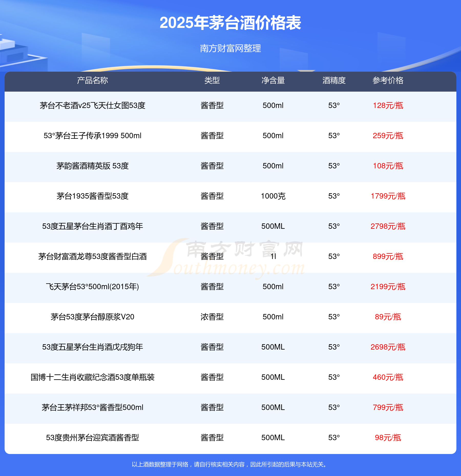Screen dimensions: 461x476
Task: Select the price "1799元/瓶"
Action: click(x=388, y=196)
